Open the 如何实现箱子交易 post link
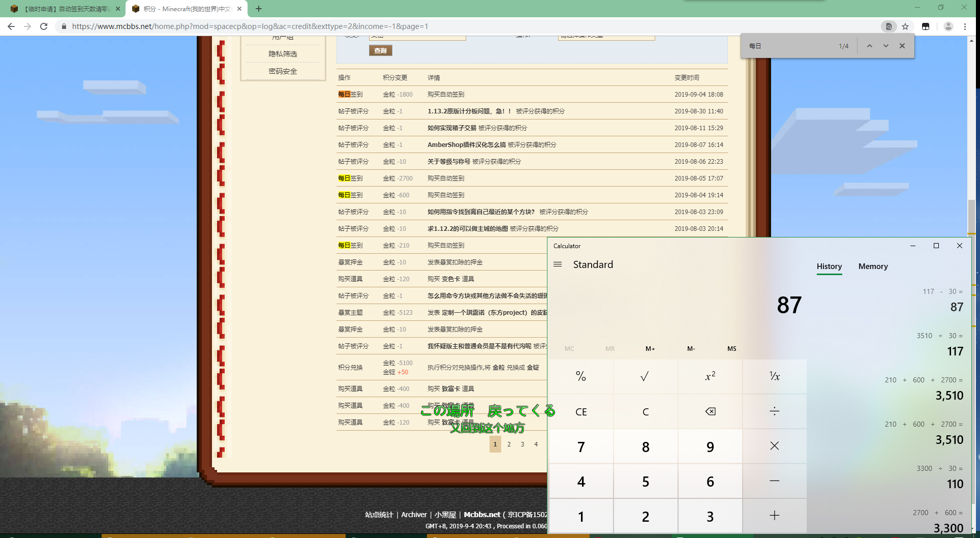 (x=452, y=128)
